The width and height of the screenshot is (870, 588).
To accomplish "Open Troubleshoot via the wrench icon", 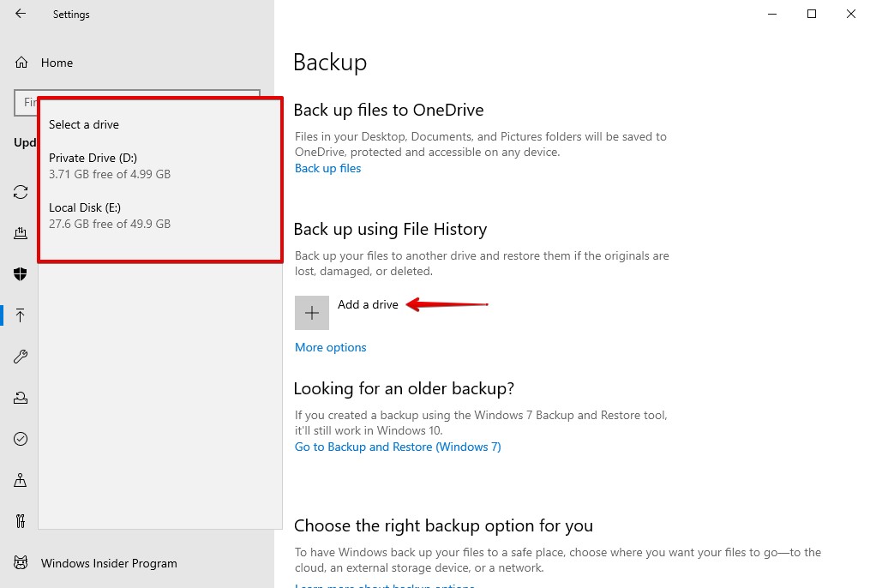I will click(x=21, y=357).
